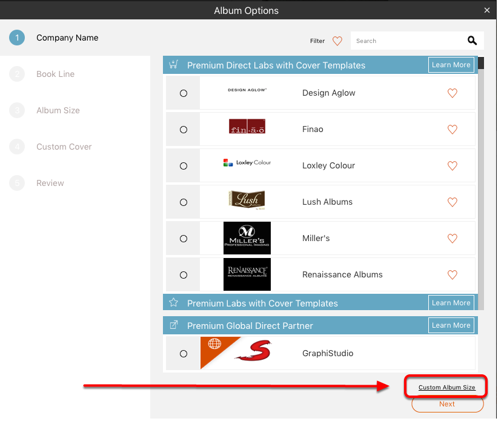Select the Renaissance Albums radio button
504x424 pixels.
[184, 275]
